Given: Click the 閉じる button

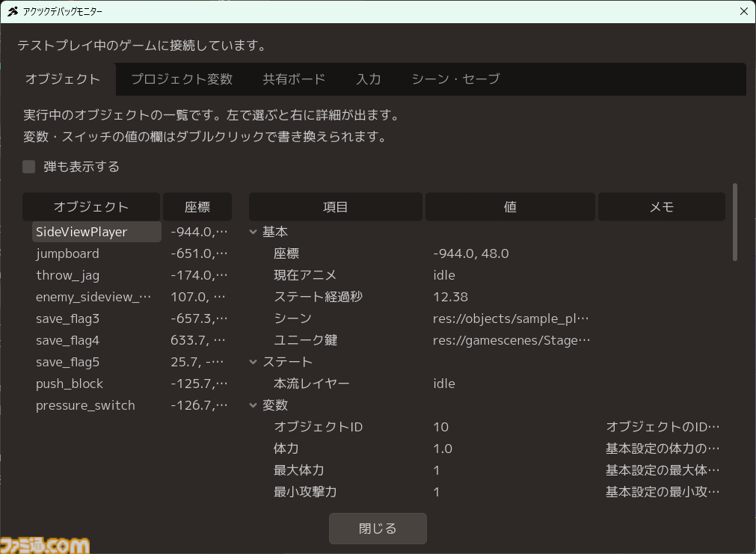Looking at the screenshot, I should pos(378,529).
